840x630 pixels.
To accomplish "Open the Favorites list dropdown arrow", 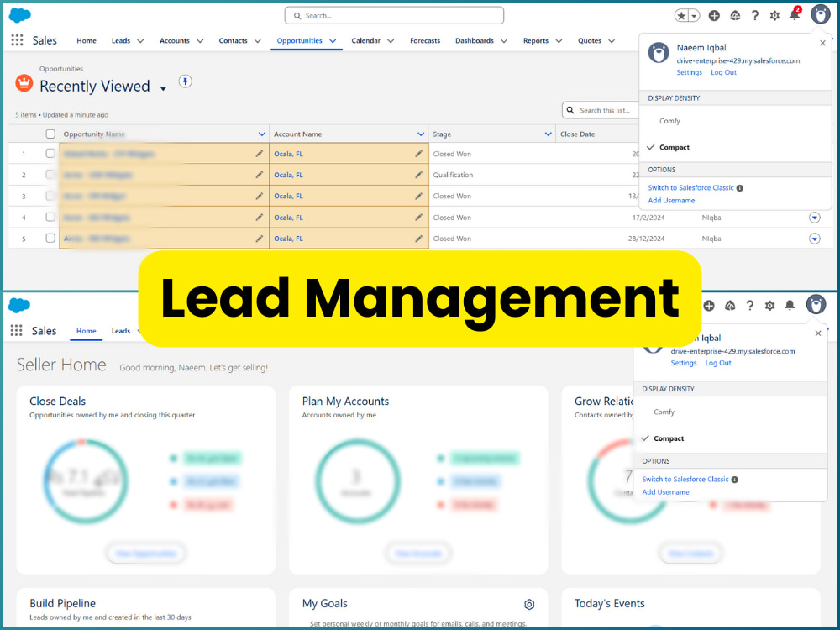I will coord(695,16).
